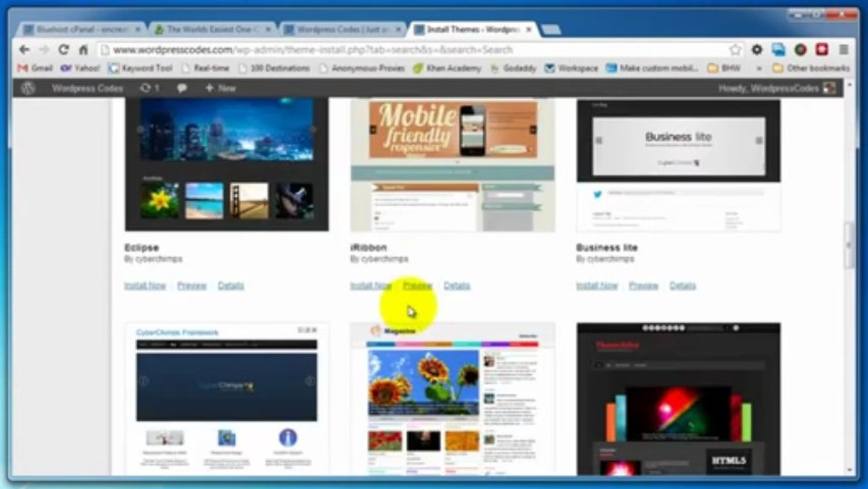Screen dimensions: 868x489
Task: Open the comments bubble in the admin bar
Action: tap(182, 88)
